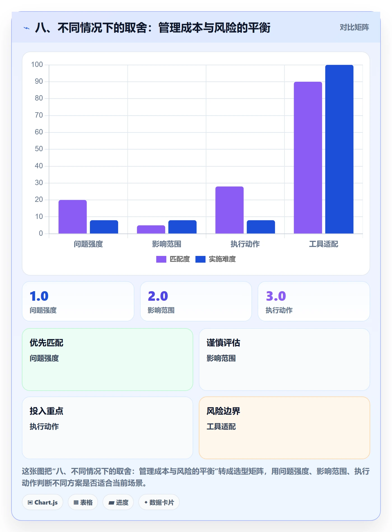This screenshot has width=392, height=532.
Task: Click the small icon in the Chart.js chip
Action: click(x=30, y=503)
